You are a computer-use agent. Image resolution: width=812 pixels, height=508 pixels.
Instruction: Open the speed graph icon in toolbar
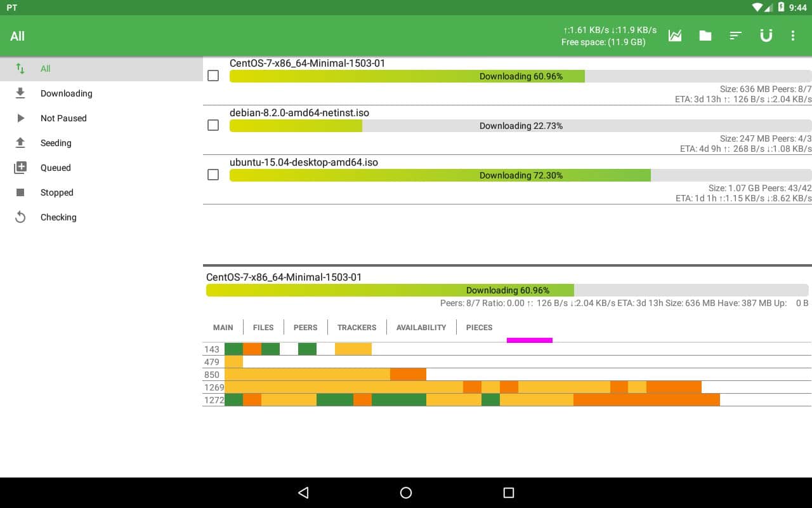point(675,36)
